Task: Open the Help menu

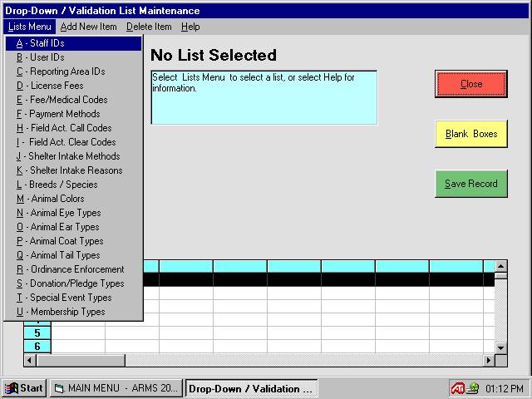Action: pos(190,27)
